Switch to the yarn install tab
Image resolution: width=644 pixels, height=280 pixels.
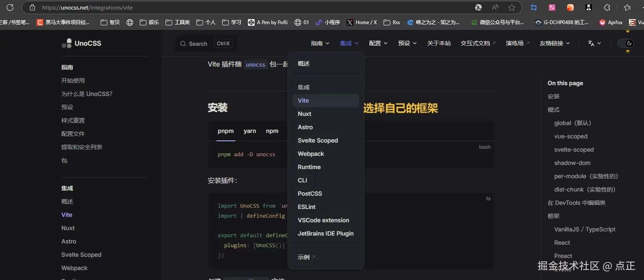(x=250, y=131)
